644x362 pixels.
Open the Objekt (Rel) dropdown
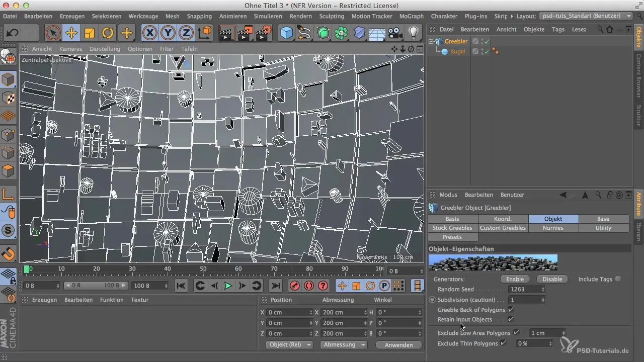289,345
